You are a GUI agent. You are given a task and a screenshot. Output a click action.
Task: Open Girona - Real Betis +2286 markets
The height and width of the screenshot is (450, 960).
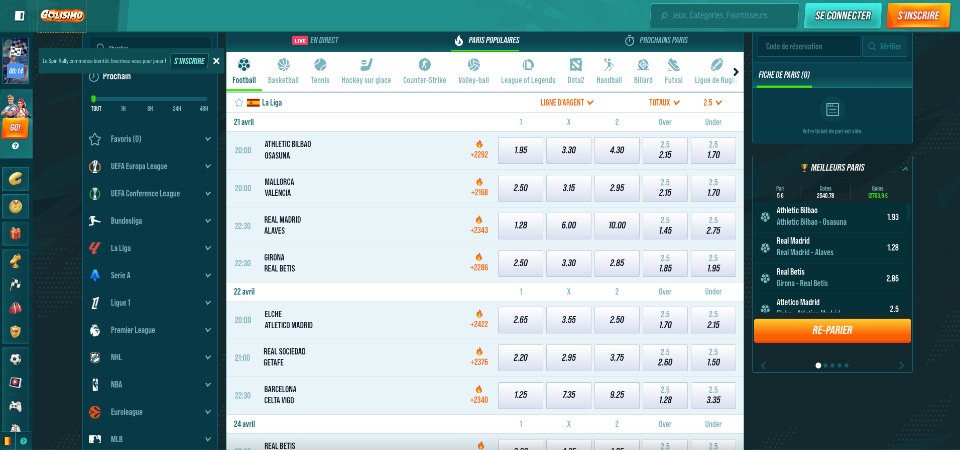[x=479, y=263]
